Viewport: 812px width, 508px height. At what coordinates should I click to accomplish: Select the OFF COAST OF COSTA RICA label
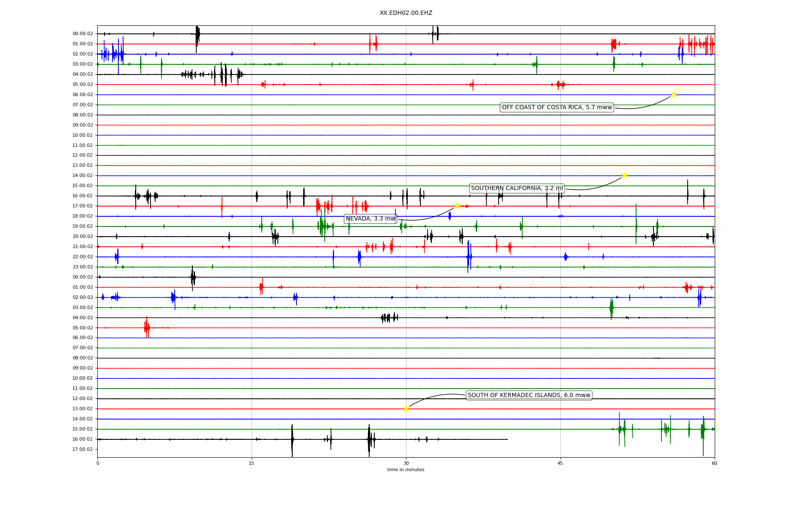pos(557,108)
